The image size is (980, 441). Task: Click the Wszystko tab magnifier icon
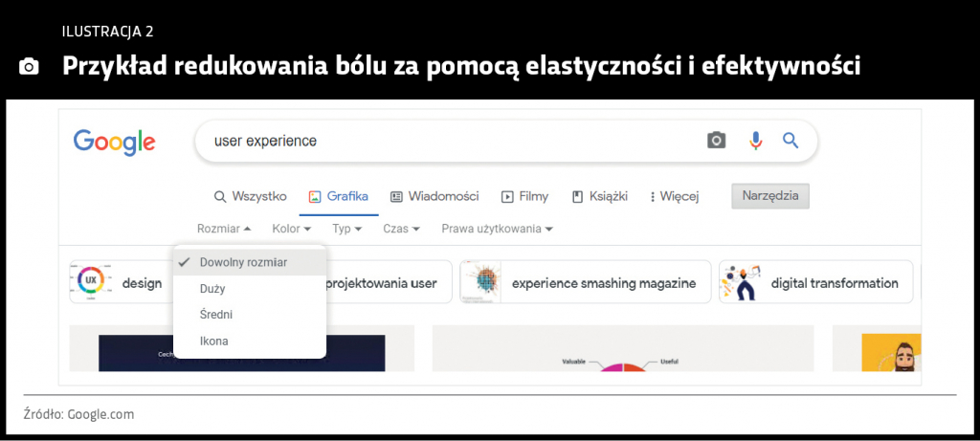(x=219, y=197)
